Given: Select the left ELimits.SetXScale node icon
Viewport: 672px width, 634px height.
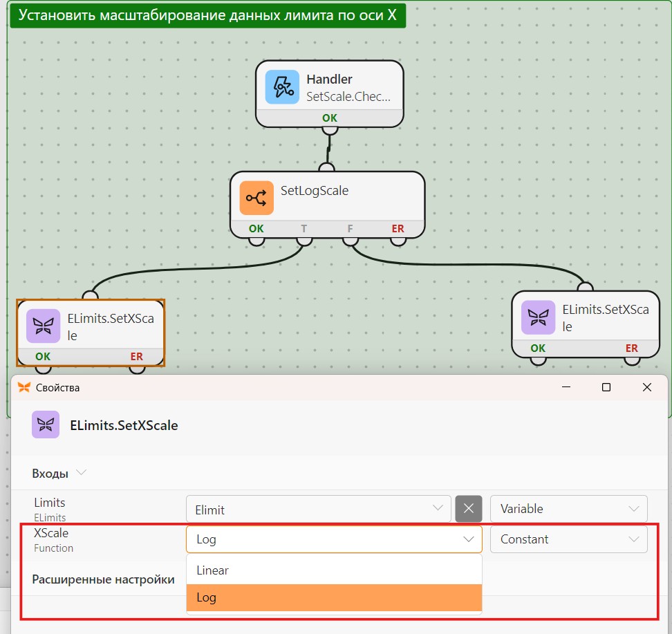Looking at the screenshot, I should coord(44,326).
